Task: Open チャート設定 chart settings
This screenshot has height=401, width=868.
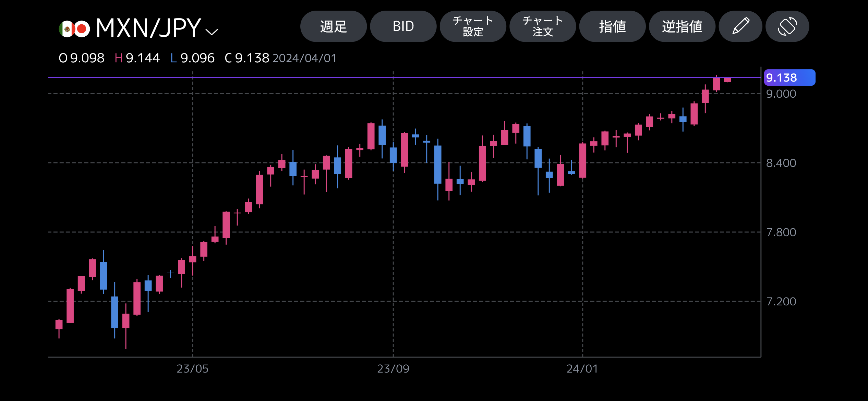Action: pos(473,26)
